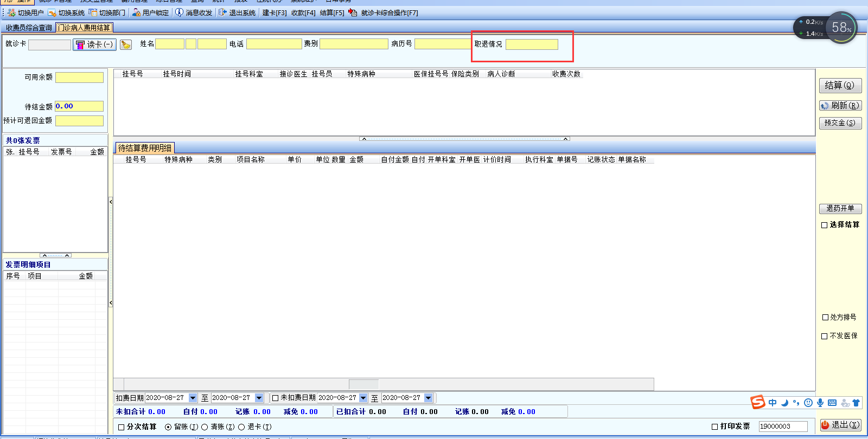Click the IME user account icon
868x439 pixels.
pyautogui.click(x=845, y=403)
